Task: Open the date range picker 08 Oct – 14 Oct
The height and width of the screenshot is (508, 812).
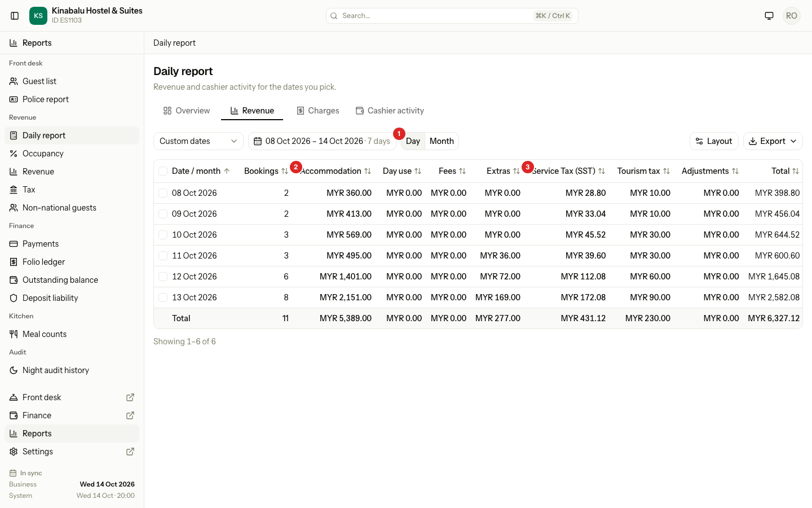Action: (x=322, y=141)
